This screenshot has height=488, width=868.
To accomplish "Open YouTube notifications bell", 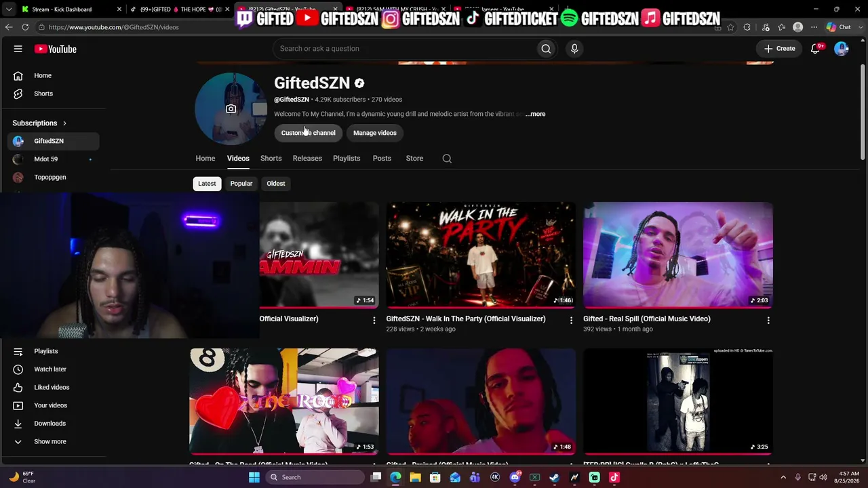I will [816, 49].
